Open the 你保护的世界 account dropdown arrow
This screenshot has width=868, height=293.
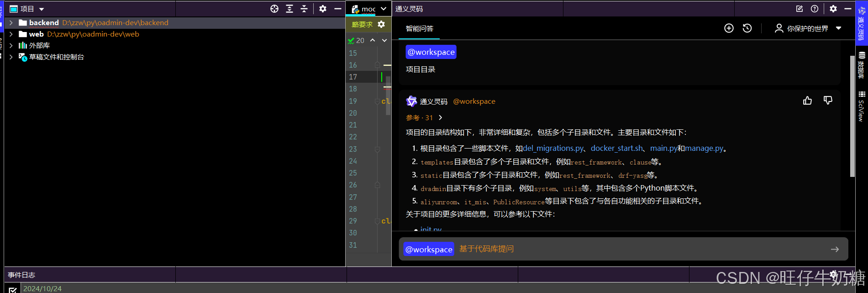839,28
